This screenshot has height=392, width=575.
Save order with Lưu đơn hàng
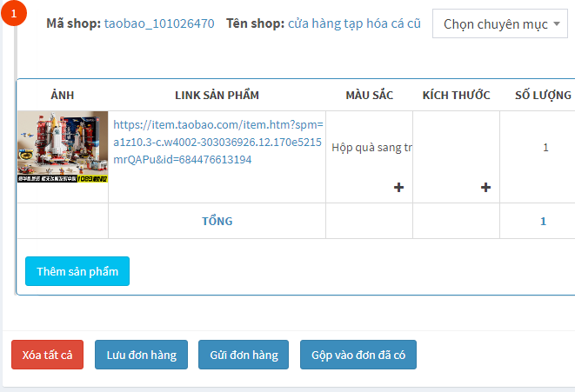[x=141, y=355]
